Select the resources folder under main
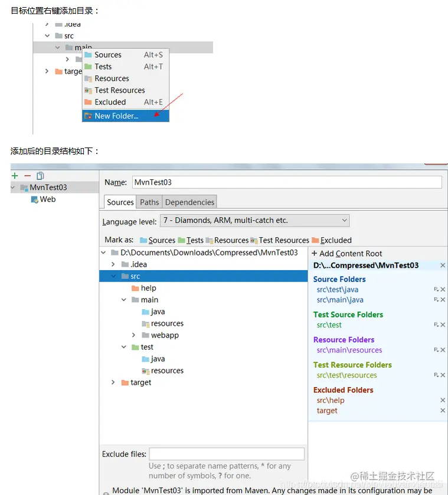This screenshot has height=495, width=448. [162, 323]
